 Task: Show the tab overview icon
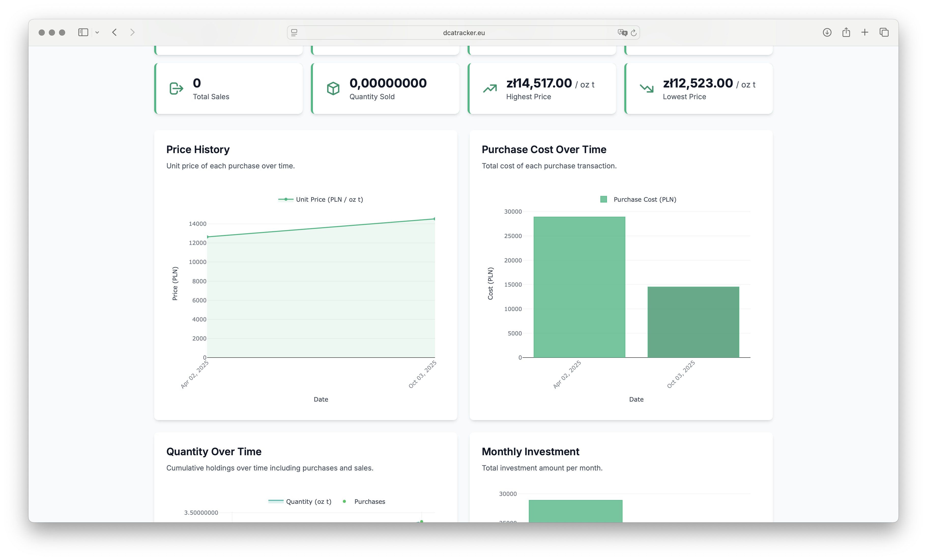884,32
